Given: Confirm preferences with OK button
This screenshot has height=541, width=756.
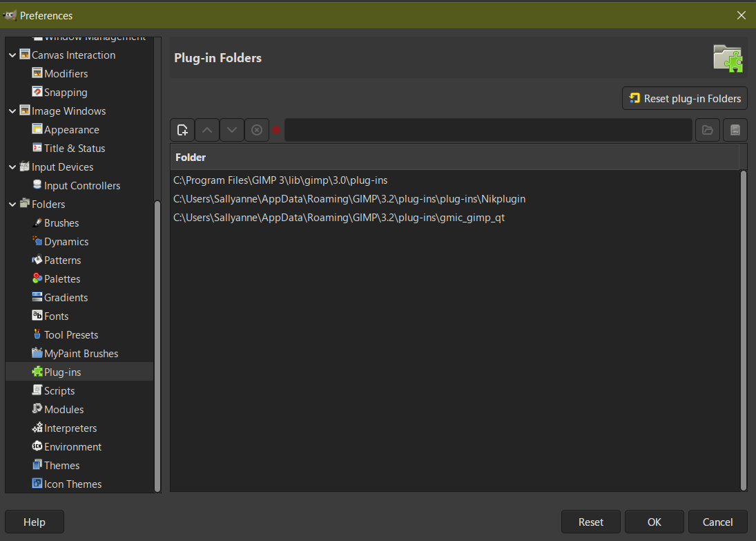Looking at the screenshot, I should click(655, 522).
